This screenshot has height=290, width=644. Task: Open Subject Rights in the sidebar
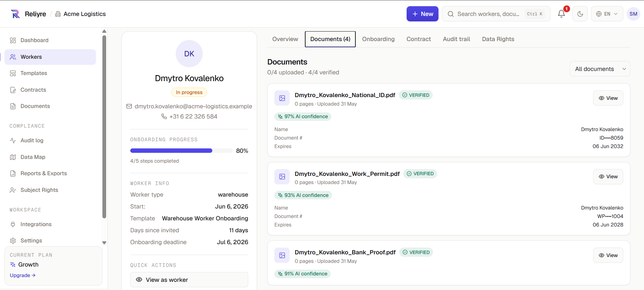[50, 190]
